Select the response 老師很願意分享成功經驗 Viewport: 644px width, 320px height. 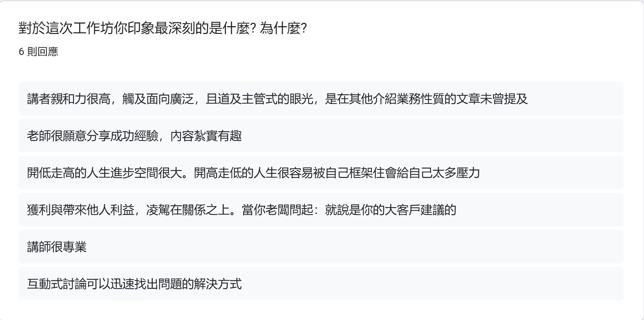tap(321, 136)
